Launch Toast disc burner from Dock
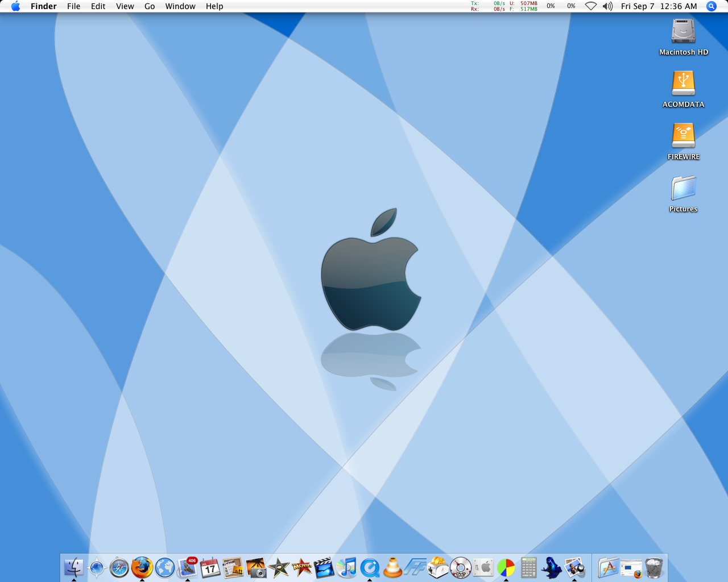Screen dimensions: 728x582 tap(438, 567)
